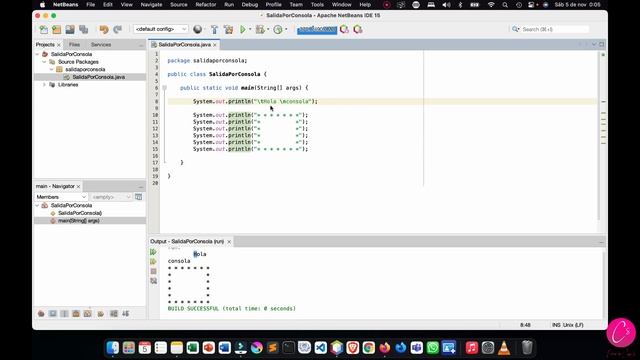The height and width of the screenshot is (360, 640).
Task: Click the New File toolbar icon
Action: coord(43,29)
